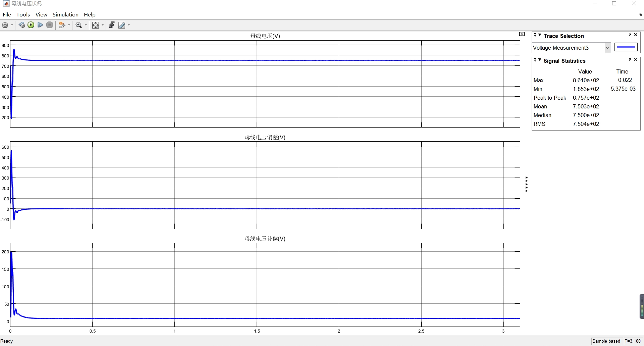Image resolution: width=644 pixels, height=346 pixels.
Task: Click the grayed Stop simulation button
Action: 50,25
